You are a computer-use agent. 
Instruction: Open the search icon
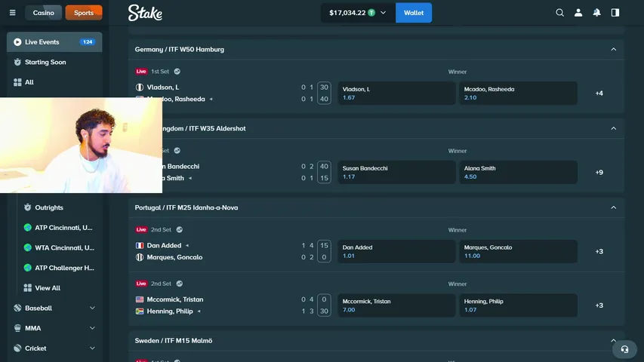(559, 13)
